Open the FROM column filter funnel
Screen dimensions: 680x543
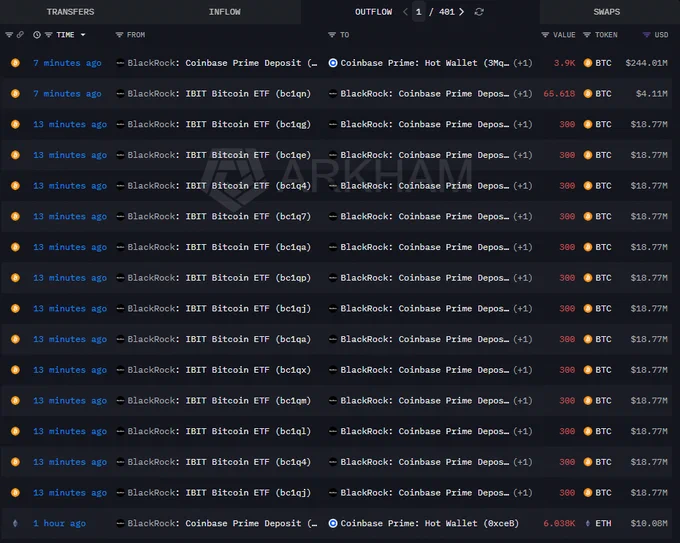click(119, 35)
